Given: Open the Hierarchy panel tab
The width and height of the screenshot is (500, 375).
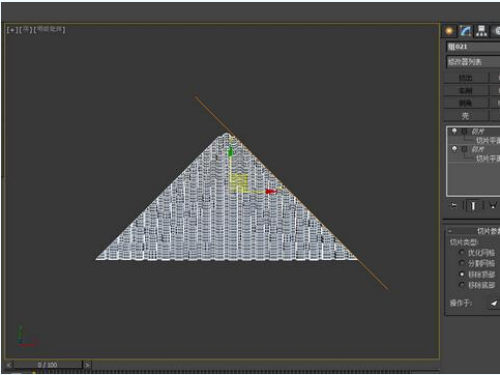Looking at the screenshot, I should coord(481,31).
